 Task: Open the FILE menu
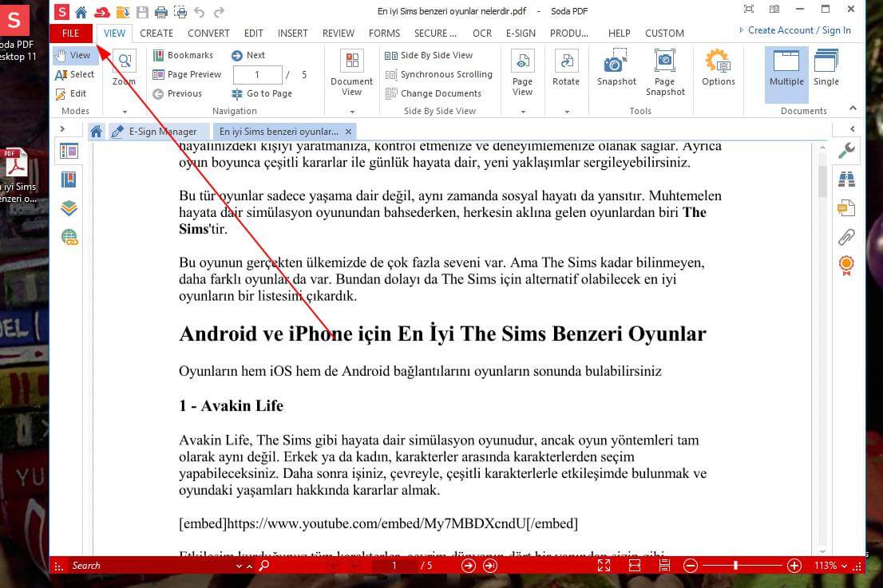(x=70, y=34)
